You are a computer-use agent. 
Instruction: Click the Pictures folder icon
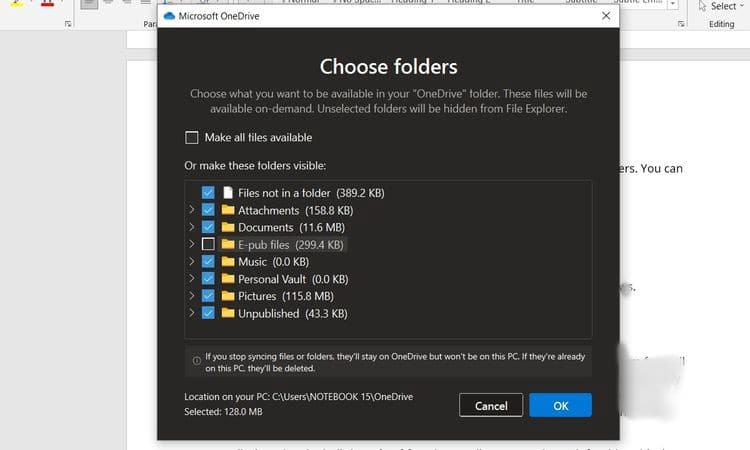coord(228,296)
